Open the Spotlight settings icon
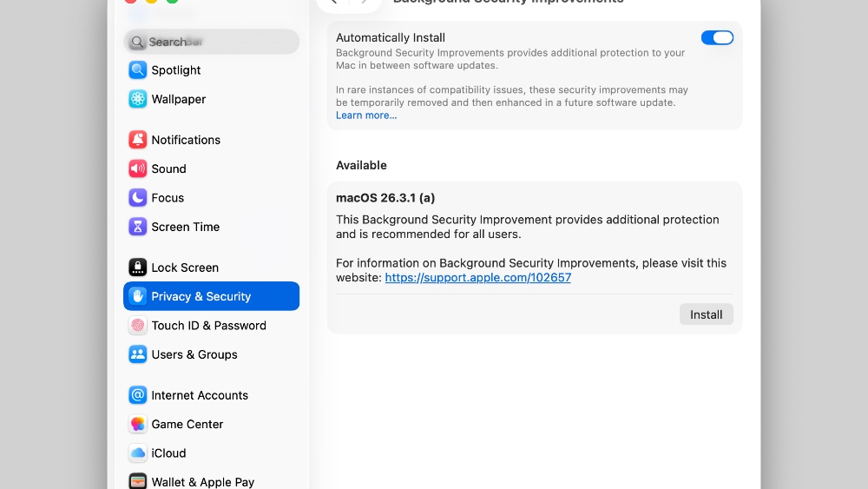Screen dimensions: 868x489 coord(137,70)
